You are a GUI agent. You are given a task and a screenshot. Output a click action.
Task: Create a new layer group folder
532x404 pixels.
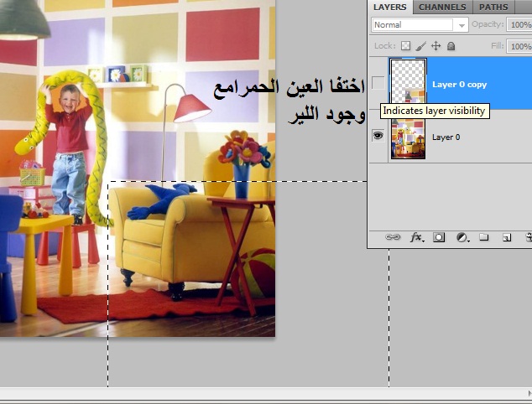coord(484,238)
